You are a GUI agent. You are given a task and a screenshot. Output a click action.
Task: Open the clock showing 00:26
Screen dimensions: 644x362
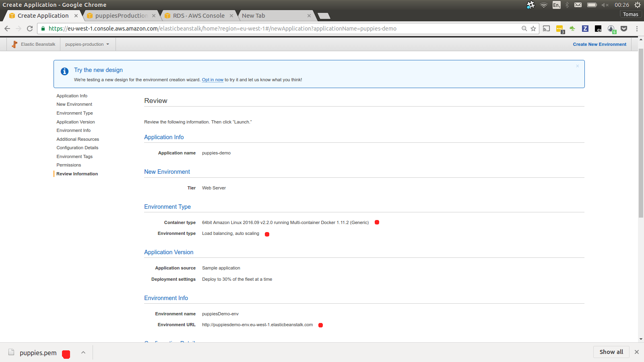621,5
